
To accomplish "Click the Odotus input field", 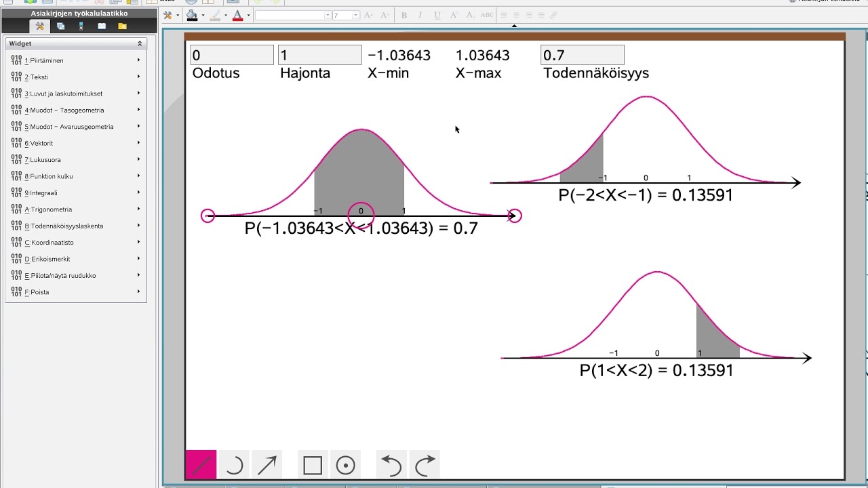I will 232,55.
